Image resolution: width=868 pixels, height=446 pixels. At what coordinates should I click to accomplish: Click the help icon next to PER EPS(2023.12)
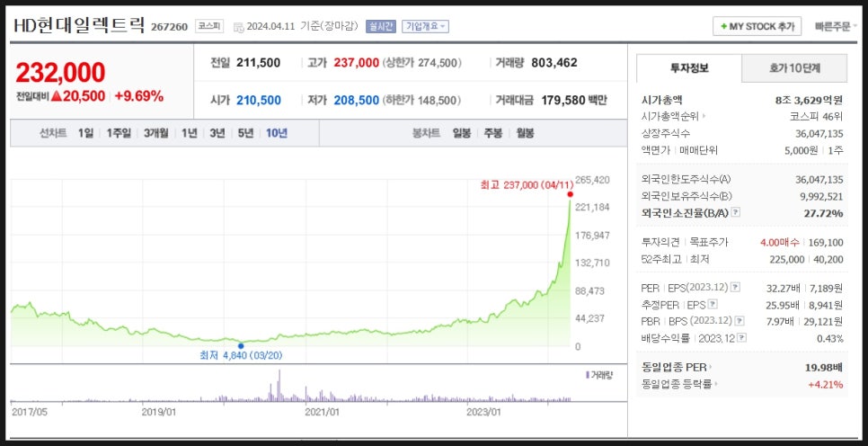(x=735, y=288)
